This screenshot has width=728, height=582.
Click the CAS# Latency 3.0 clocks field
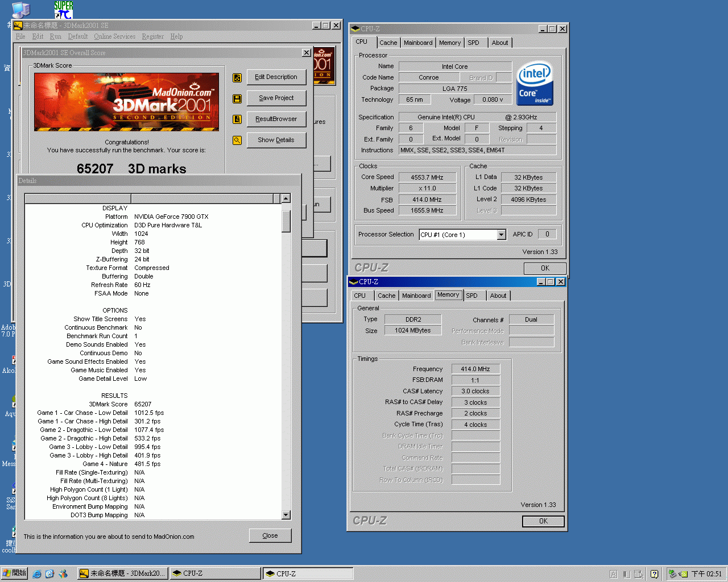pyautogui.click(x=475, y=392)
